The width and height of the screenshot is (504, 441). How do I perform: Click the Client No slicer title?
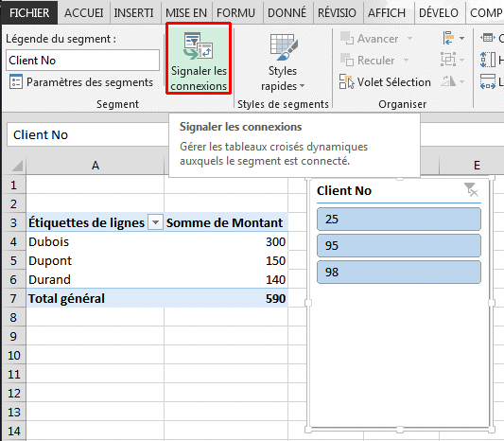tap(344, 191)
